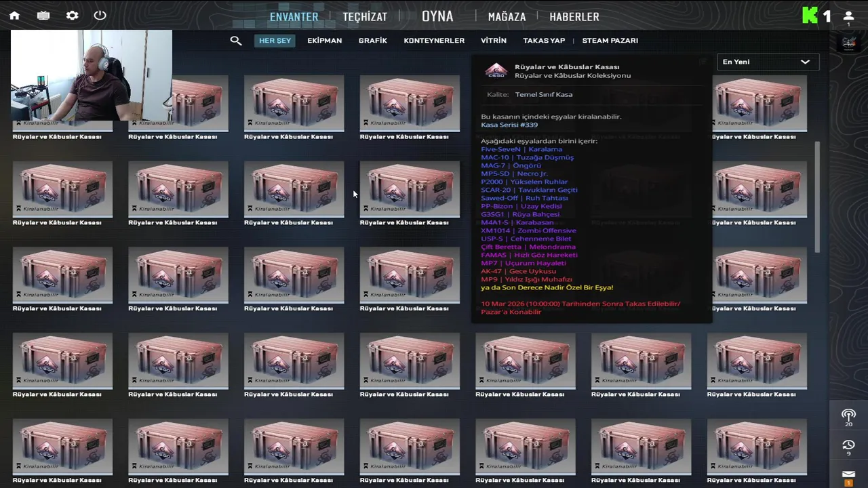Click the green K1 logo
The height and width of the screenshot is (488, 868).
tap(816, 16)
